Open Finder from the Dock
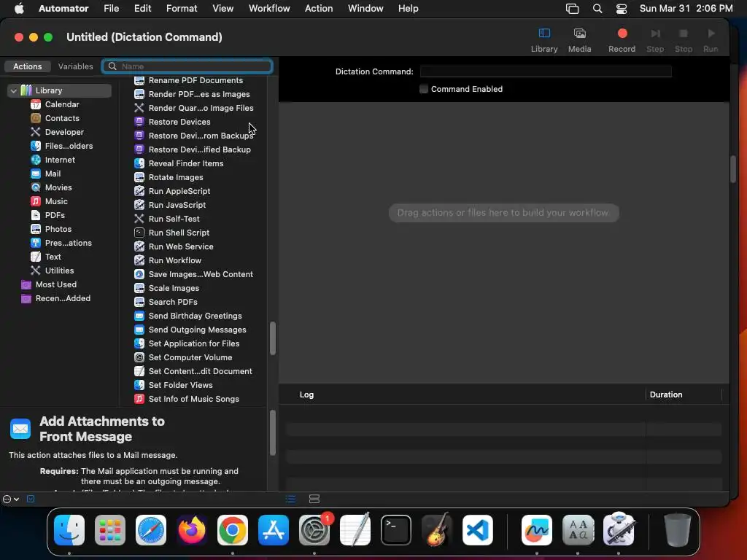The height and width of the screenshot is (560, 747). 69,530
